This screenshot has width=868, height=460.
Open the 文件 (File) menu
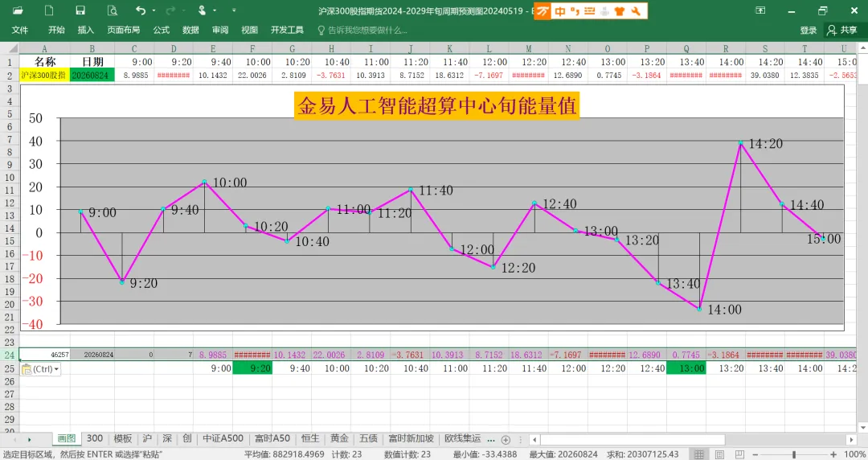pyautogui.click(x=20, y=30)
